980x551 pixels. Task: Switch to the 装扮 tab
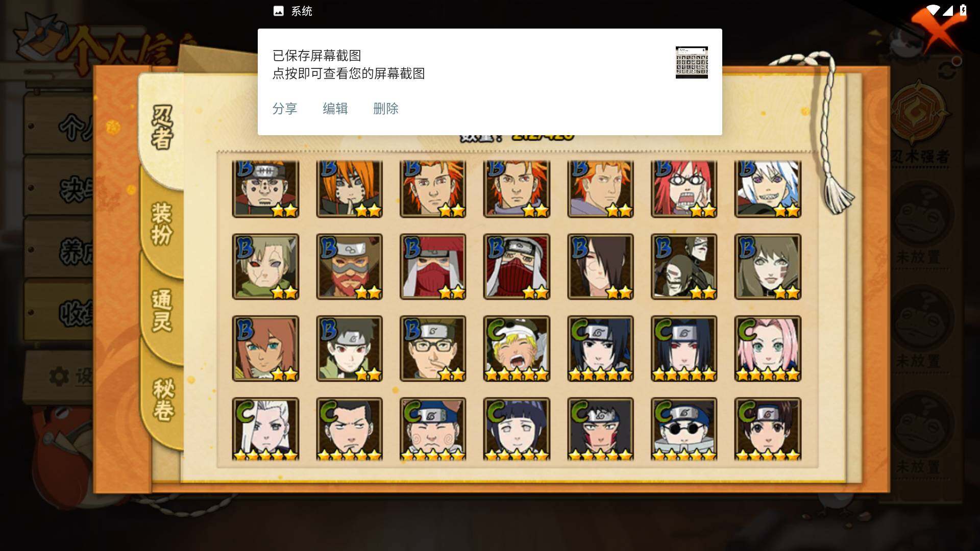pos(162,223)
